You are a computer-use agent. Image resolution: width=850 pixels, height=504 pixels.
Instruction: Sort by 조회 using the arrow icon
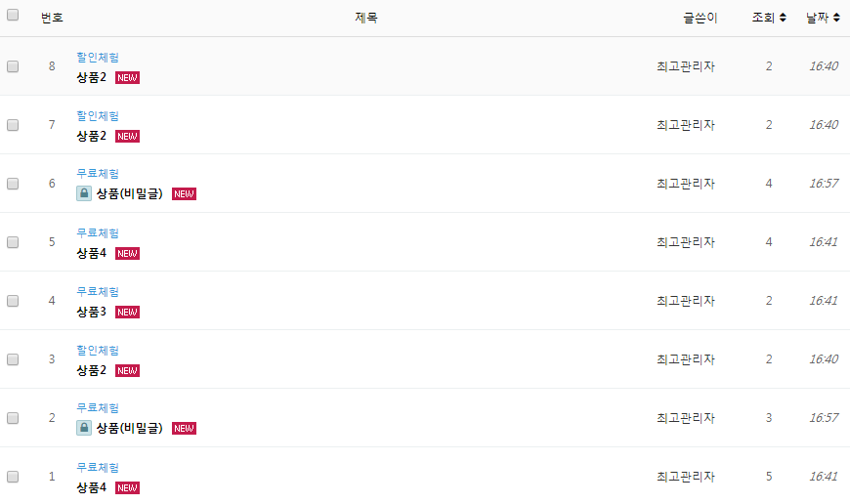tap(783, 18)
